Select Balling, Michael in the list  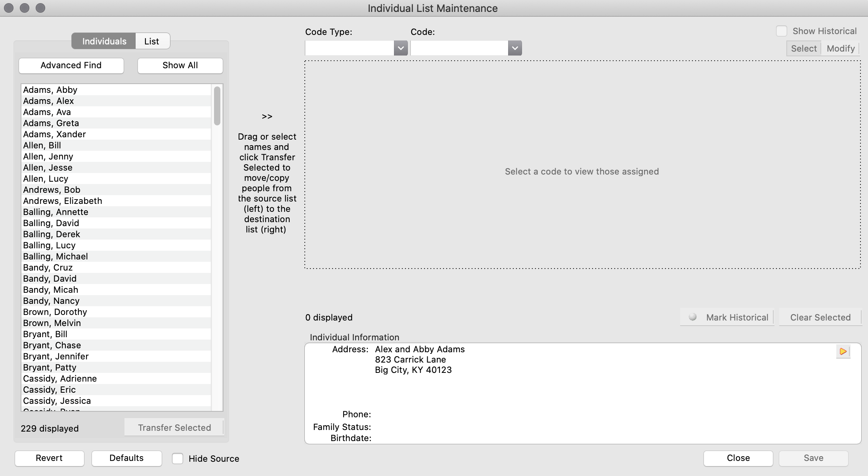pyautogui.click(x=55, y=256)
